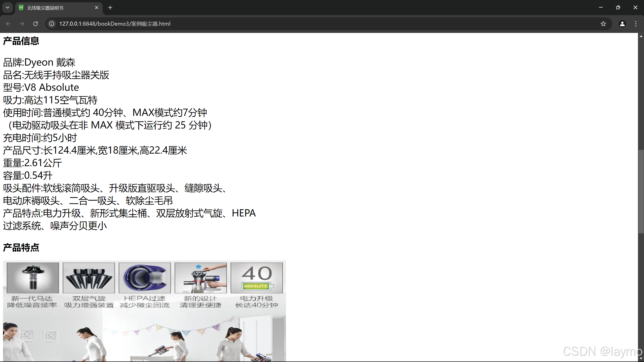The height and width of the screenshot is (362, 644).
Task: Click the vertical scrollbar thumb
Action: tap(641, 191)
